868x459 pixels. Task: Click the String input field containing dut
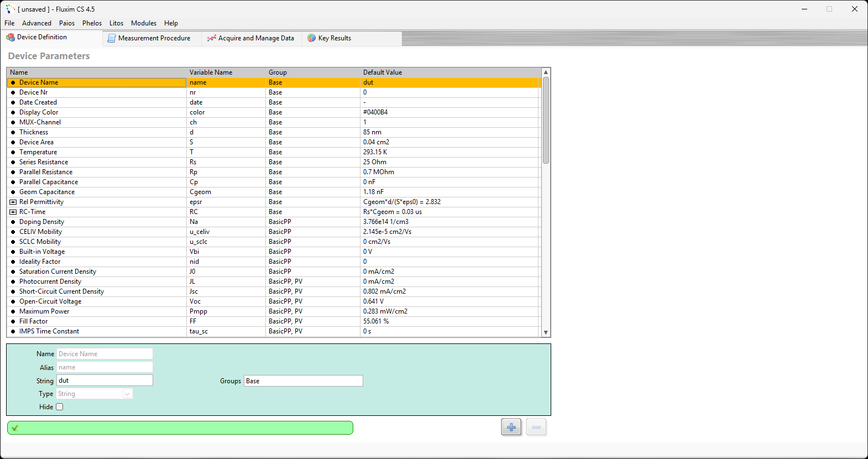[x=104, y=380]
